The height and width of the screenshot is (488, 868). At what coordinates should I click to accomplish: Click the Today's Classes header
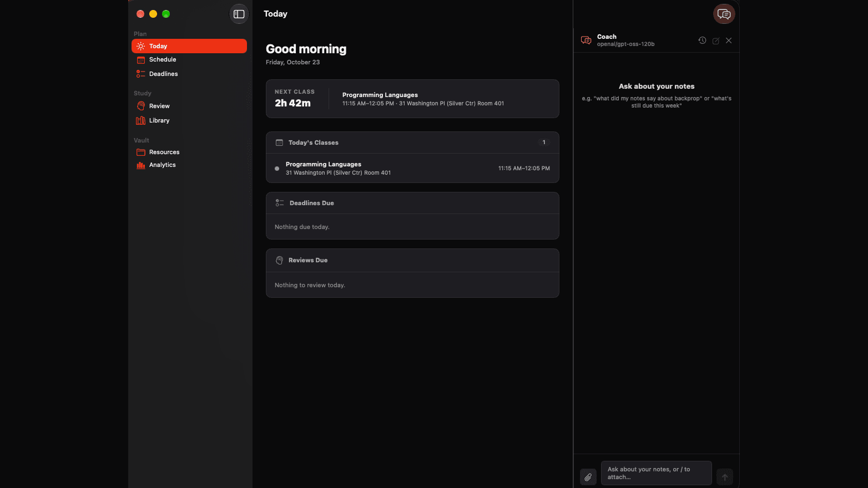pos(412,143)
